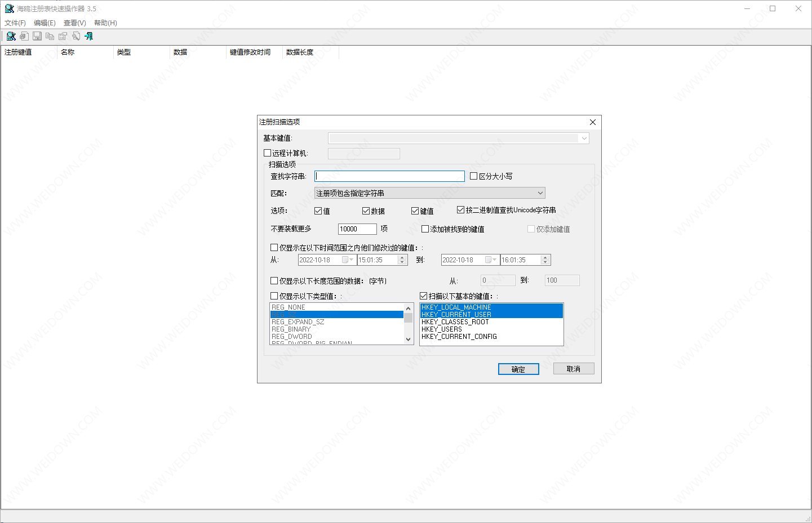The image size is (812, 523).
Task: Toggle 按二进制值查找Unicode字符串 checkbox
Action: click(461, 210)
